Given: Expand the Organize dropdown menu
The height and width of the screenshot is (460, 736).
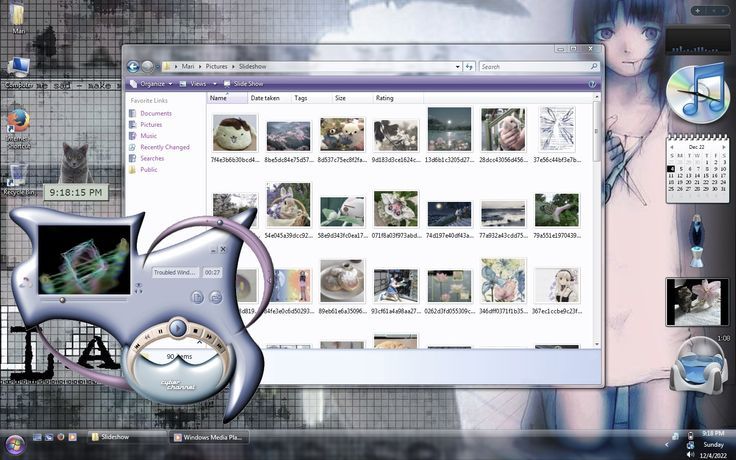Looking at the screenshot, I should (x=154, y=84).
